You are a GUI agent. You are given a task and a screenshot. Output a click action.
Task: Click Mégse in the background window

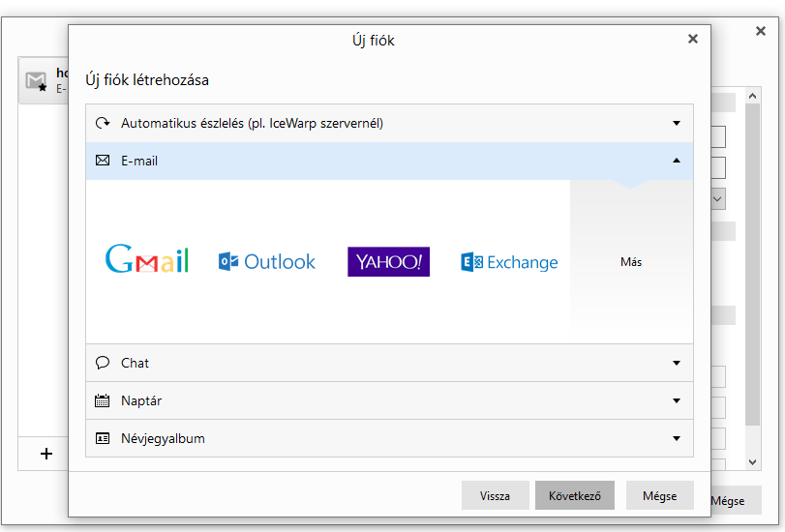pyautogui.click(x=736, y=500)
